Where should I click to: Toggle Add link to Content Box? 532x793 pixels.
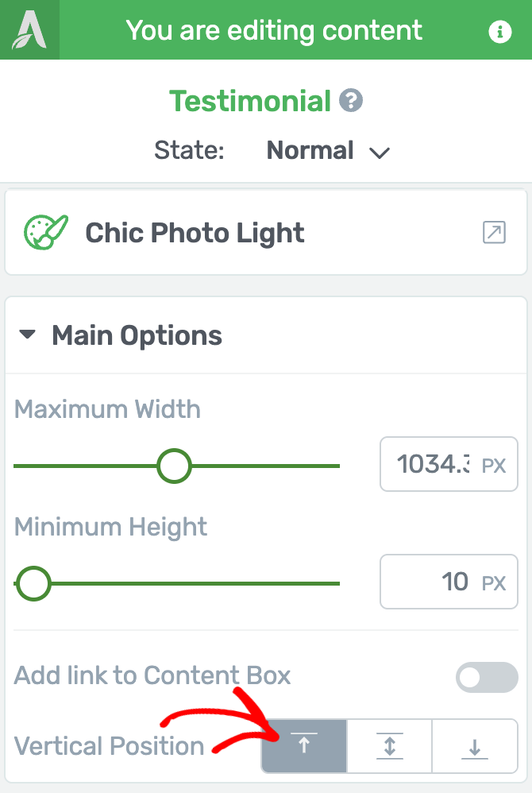coord(487,677)
